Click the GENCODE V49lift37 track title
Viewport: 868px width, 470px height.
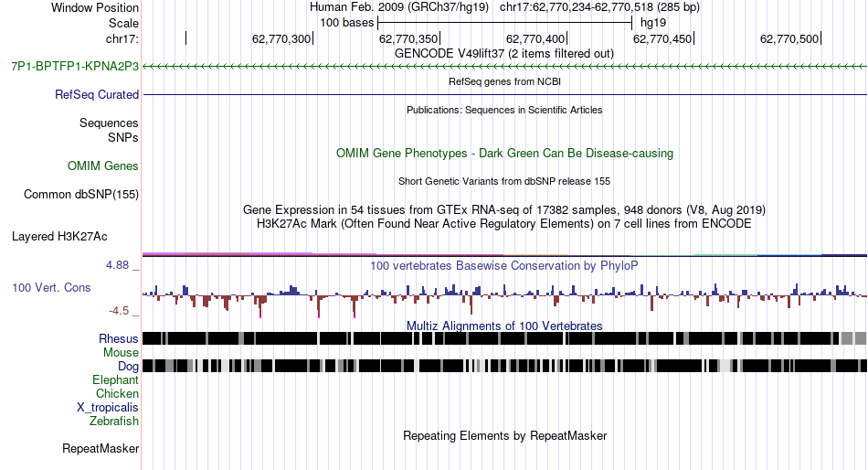(504, 54)
